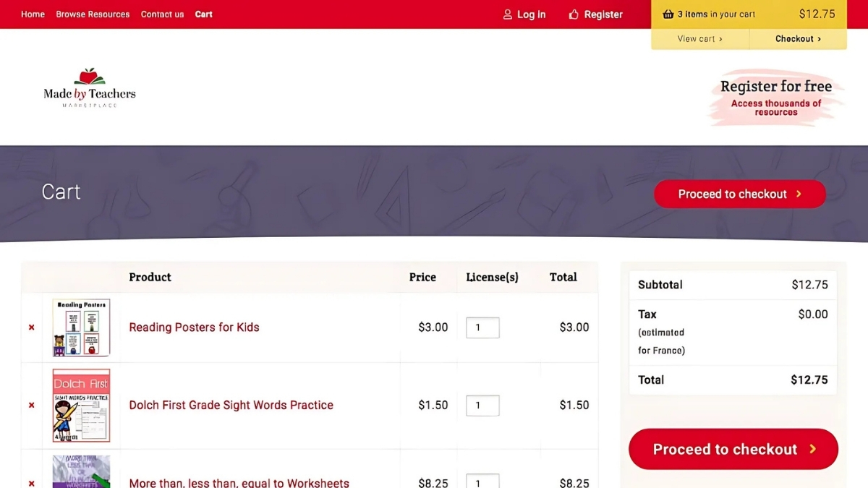Click the chevron arrow on bottom checkout button
The width and height of the screenshot is (868, 488).
click(813, 449)
